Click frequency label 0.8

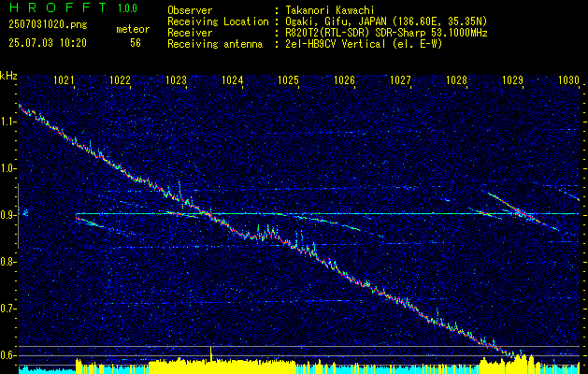pyautogui.click(x=8, y=262)
